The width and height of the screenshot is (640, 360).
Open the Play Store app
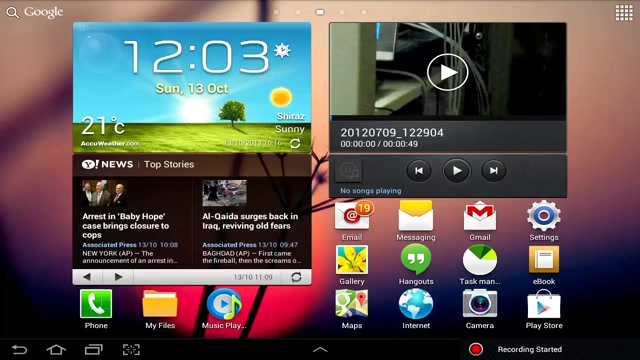pyautogui.click(x=544, y=309)
